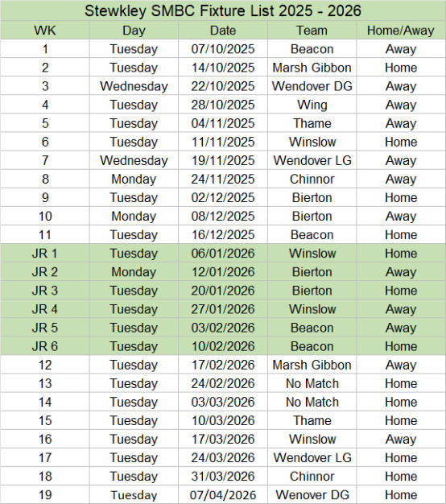Click the Wing team cell
446x504 pixels.
coord(312,105)
